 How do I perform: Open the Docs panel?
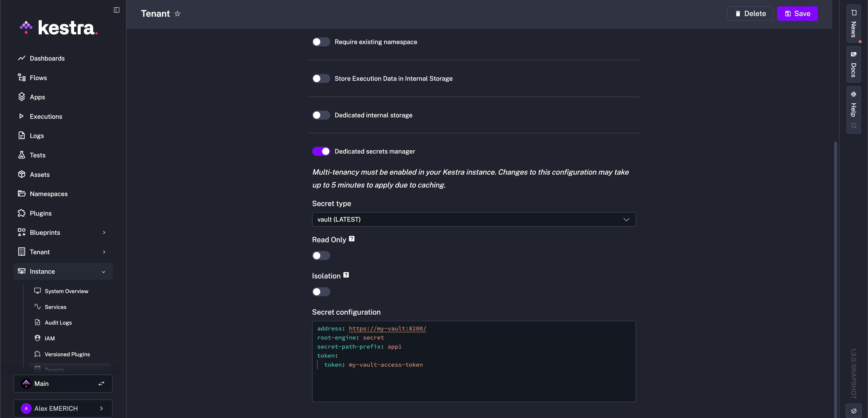[x=854, y=65]
